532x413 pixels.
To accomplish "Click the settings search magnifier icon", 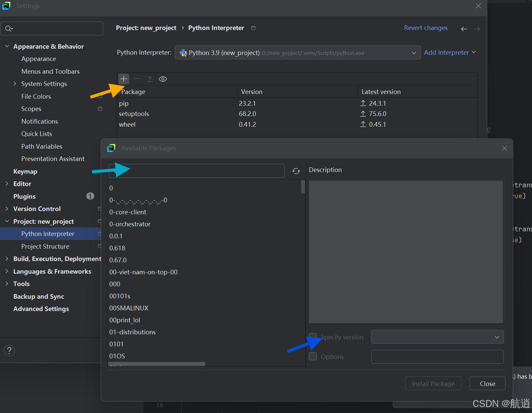I will 9,29.
